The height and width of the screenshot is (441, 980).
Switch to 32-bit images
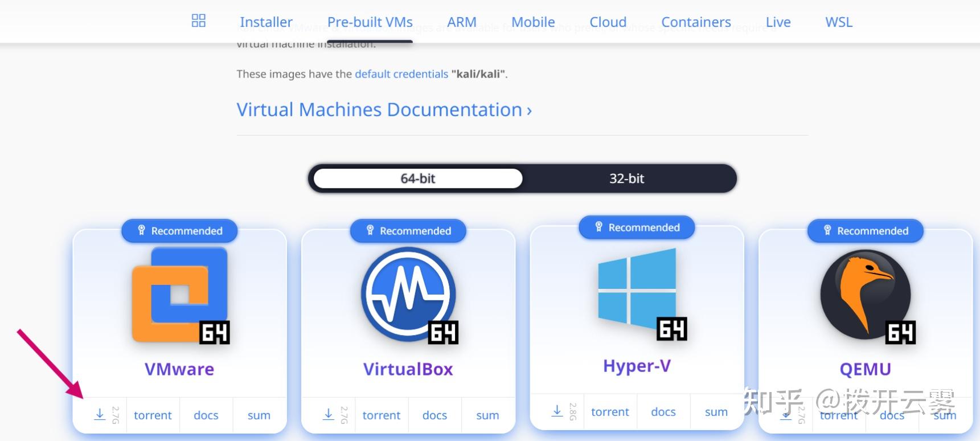[x=627, y=178]
